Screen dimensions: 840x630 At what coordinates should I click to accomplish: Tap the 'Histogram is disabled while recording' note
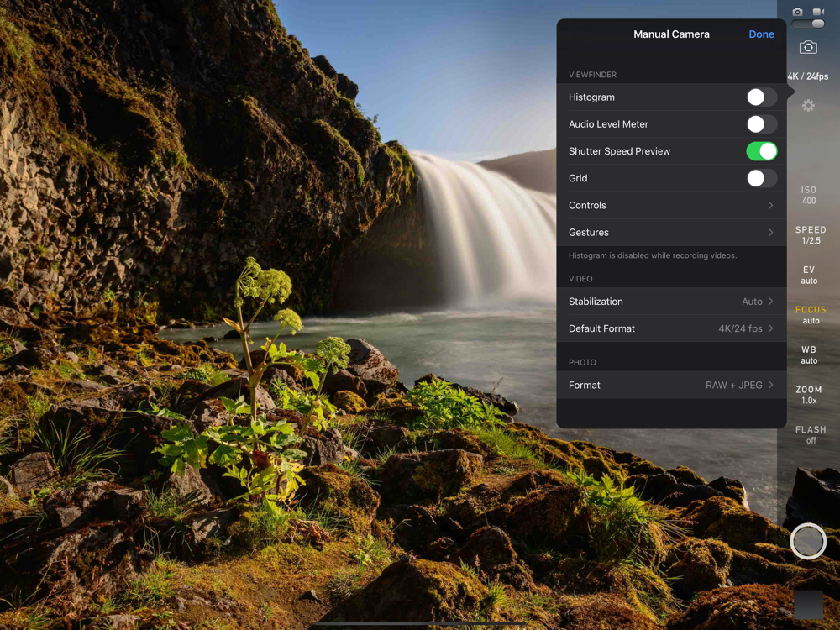pos(653,255)
